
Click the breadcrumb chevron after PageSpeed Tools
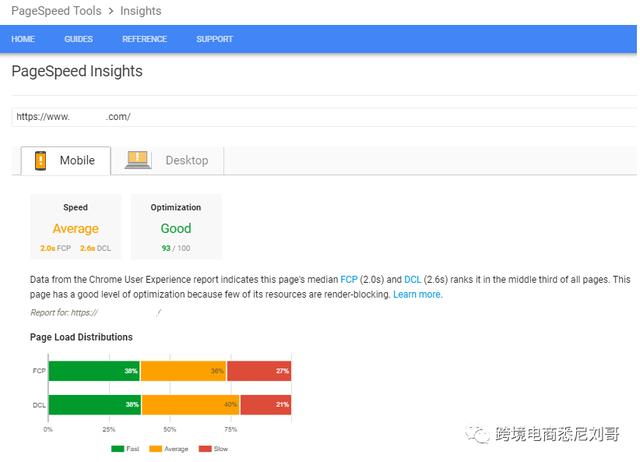tap(111, 11)
